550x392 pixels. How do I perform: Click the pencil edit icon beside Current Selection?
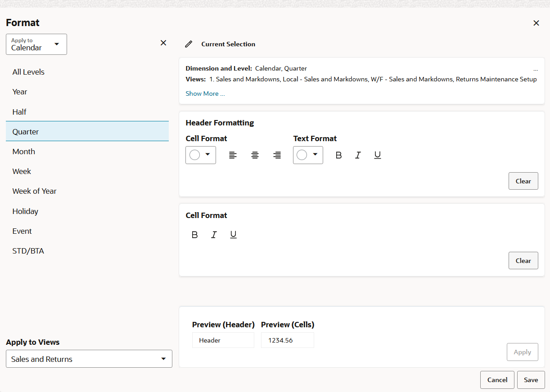tap(189, 44)
